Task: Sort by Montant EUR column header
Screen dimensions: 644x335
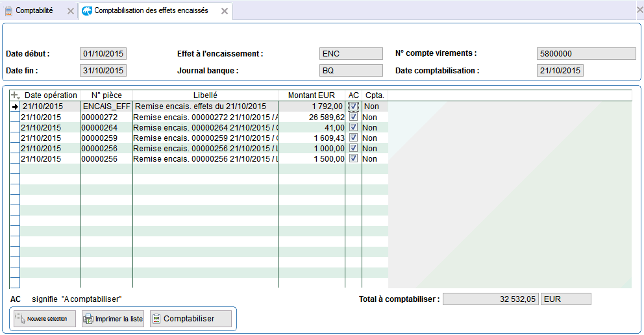Action: click(x=312, y=95)
